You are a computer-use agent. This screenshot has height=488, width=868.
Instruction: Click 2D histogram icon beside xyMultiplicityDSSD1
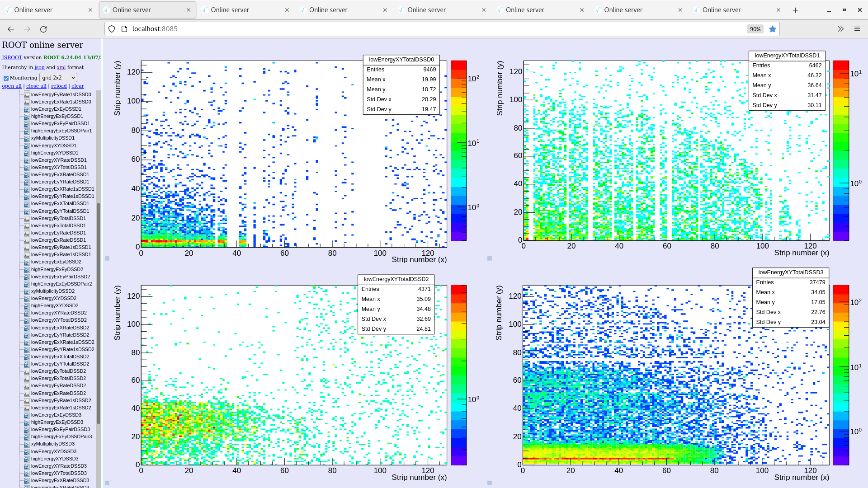pyautogui.click(x=27, y=138)
